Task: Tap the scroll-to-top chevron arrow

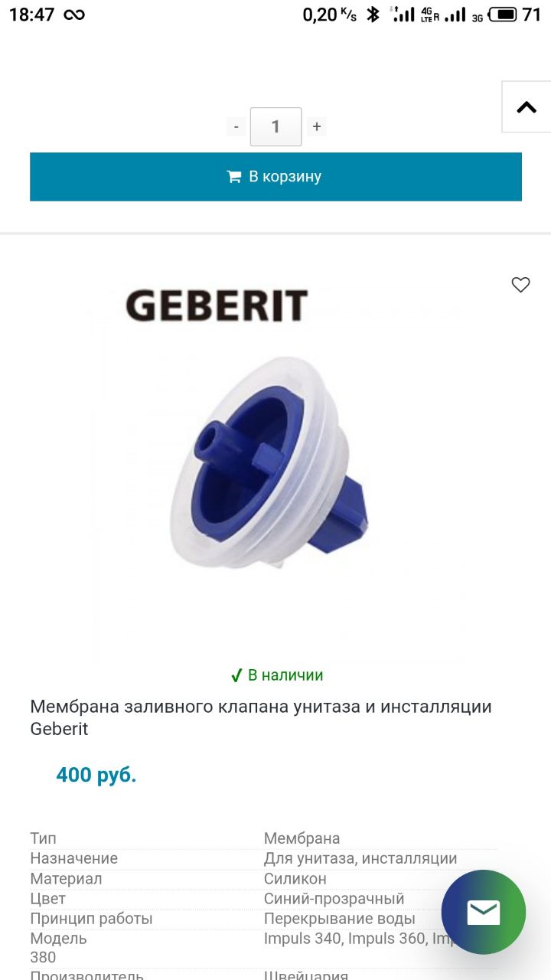Action: click(527, 107)
